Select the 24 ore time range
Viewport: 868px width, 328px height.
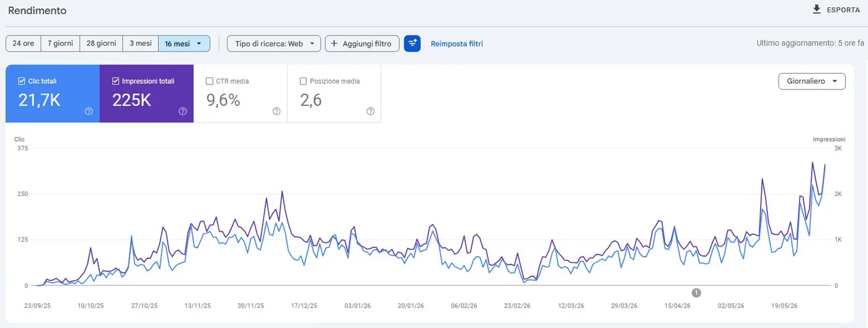24,43
